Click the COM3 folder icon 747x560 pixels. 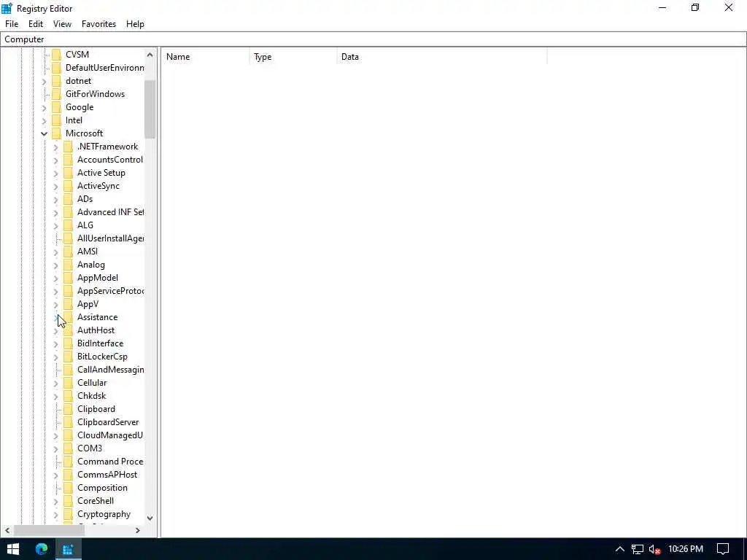pyautogui.click(x=69, y=448)
